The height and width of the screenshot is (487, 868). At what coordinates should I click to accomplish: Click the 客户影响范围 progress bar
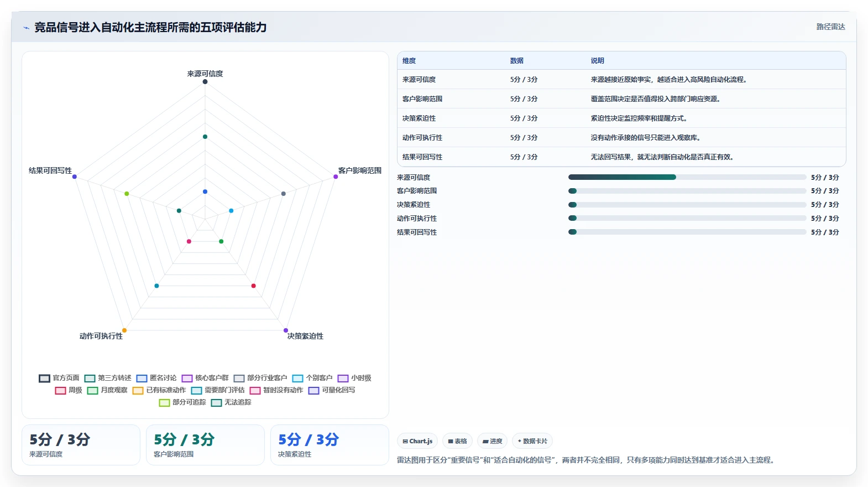(687, 191)
